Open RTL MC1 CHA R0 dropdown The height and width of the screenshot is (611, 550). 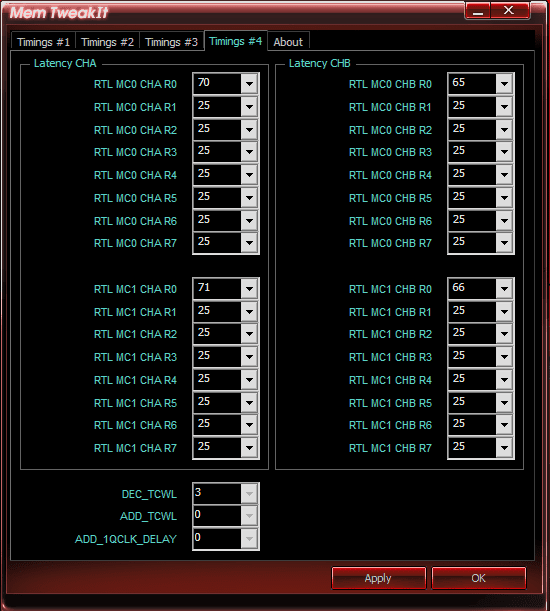tap(249, 289)
